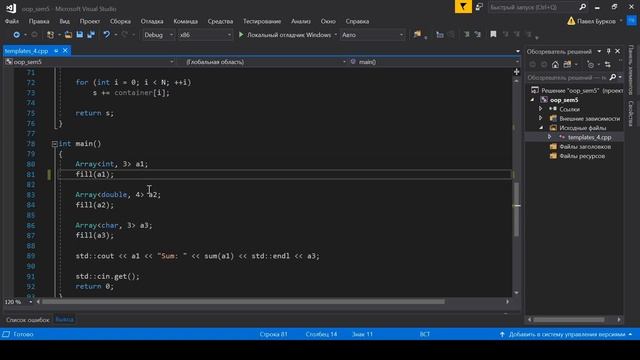Toggle the pin on the templates_4.cpp tab

[56, 51]
